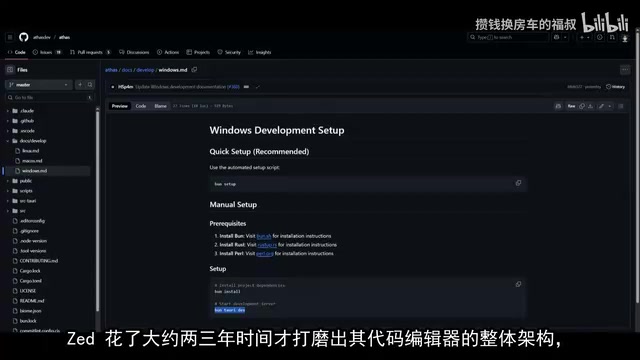Open the athas repository name link
The width and height of the screenshot is (640, 360).
coord(64,37)
